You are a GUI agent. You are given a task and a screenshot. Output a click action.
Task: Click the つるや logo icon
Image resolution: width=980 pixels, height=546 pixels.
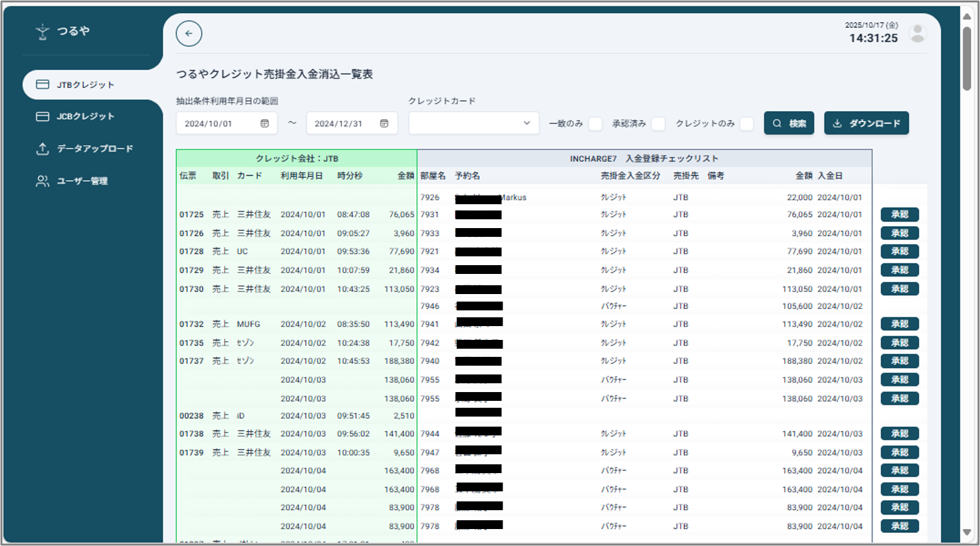tap(42, 31)
